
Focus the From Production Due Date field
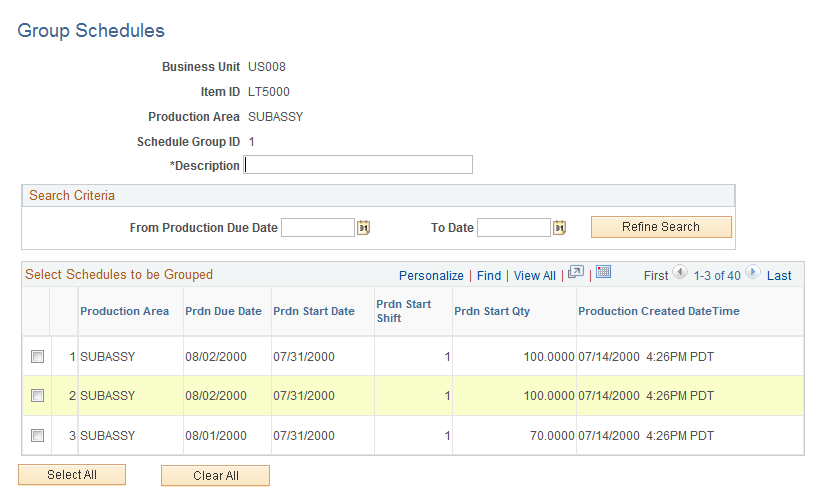tap(318, 228)
